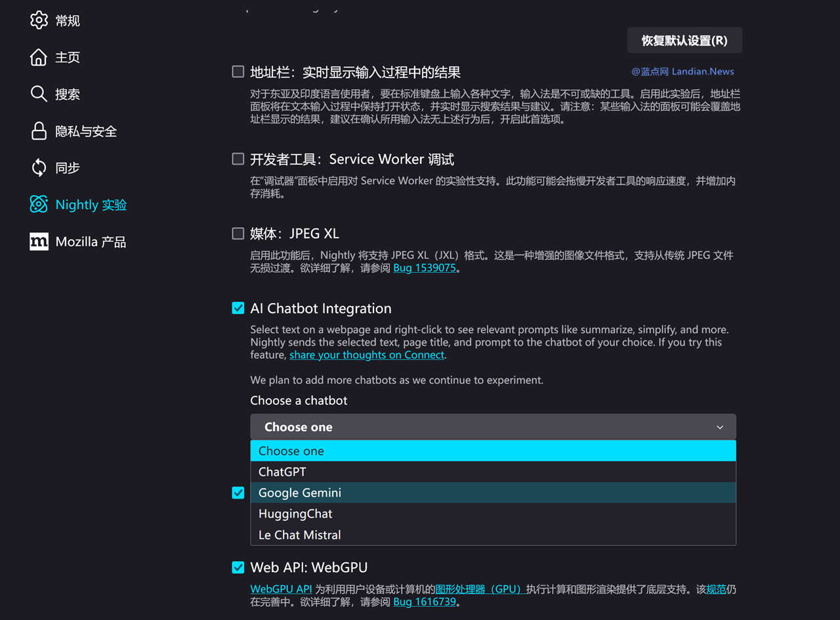Viewport: 840px width, 620px height.
Task: Click the sync arrows icon for 同步
Action: pyautogui.click(x=39, y=168)
